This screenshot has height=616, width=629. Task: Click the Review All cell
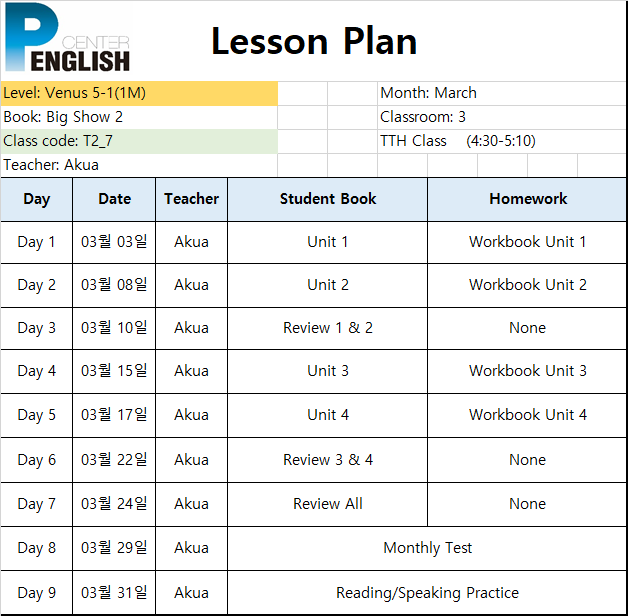tap(328, 504)
